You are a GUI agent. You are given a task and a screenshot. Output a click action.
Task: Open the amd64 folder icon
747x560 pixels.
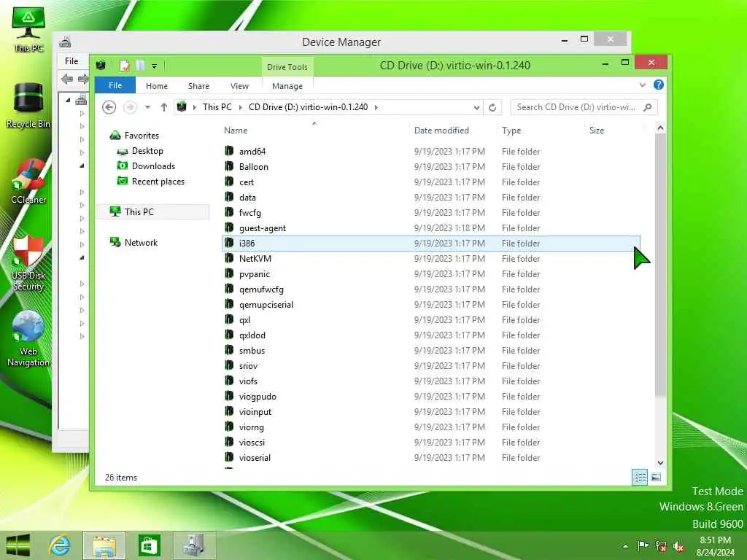[229, 151]
